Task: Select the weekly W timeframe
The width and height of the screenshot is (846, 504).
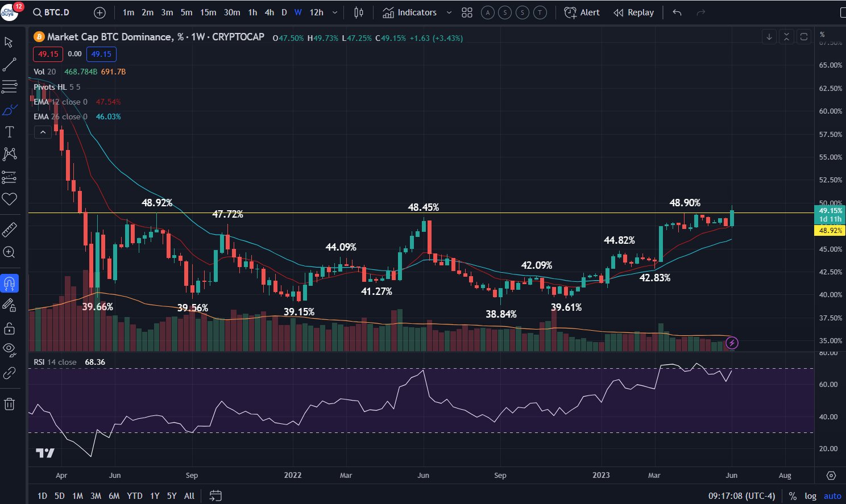Action: point(298,13)
